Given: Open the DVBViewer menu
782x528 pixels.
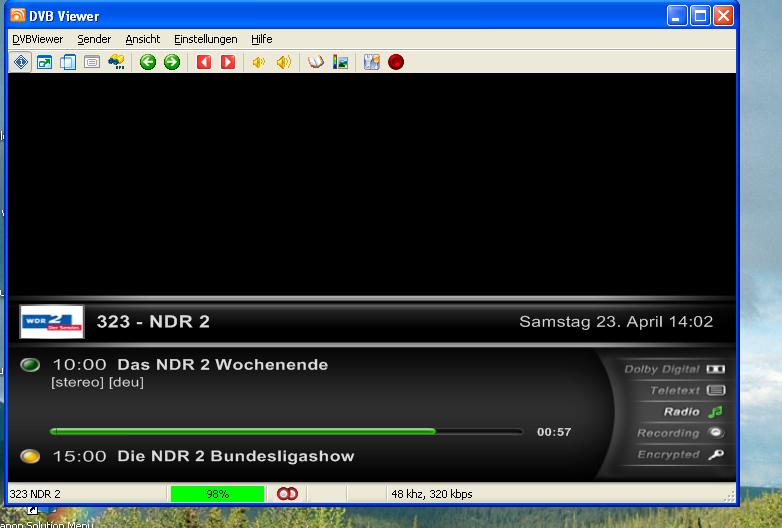Looking at the screenshot, I should point(37,39).
